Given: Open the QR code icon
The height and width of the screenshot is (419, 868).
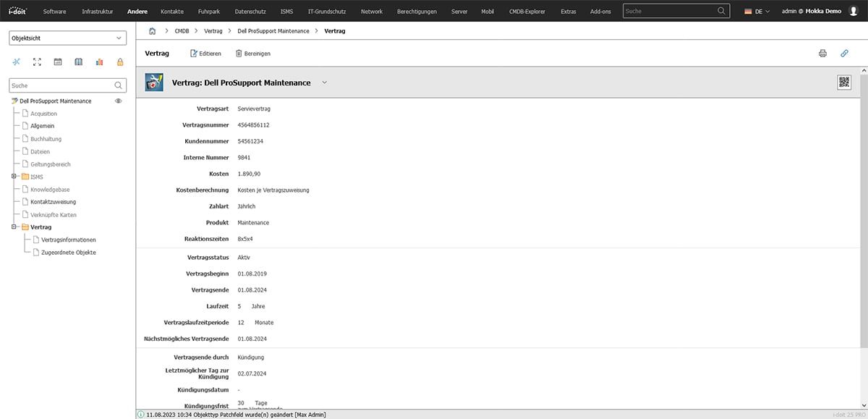Looking at the screenshot, I should click(x=844, y=82).
